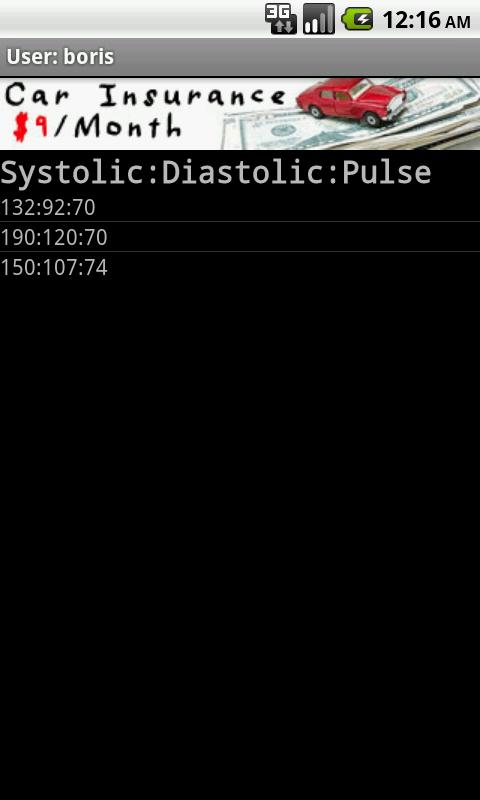Viewport: 480px width, 800px height.
Task: Tap the username boris in the title
Action: (88, 57)
